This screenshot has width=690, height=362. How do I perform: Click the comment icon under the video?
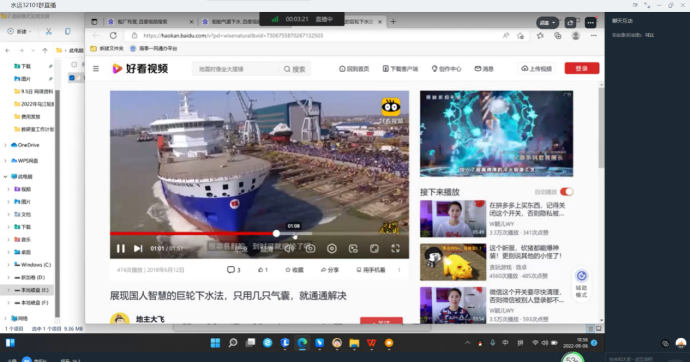coord(231,270)
